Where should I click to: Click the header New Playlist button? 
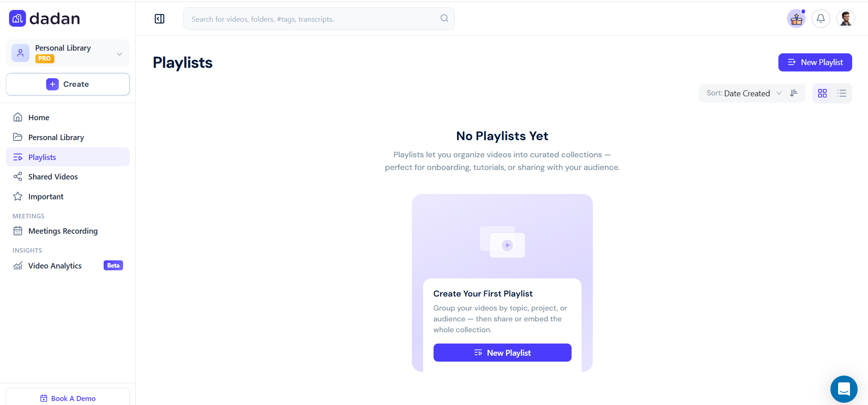click(x=815, y=62)
